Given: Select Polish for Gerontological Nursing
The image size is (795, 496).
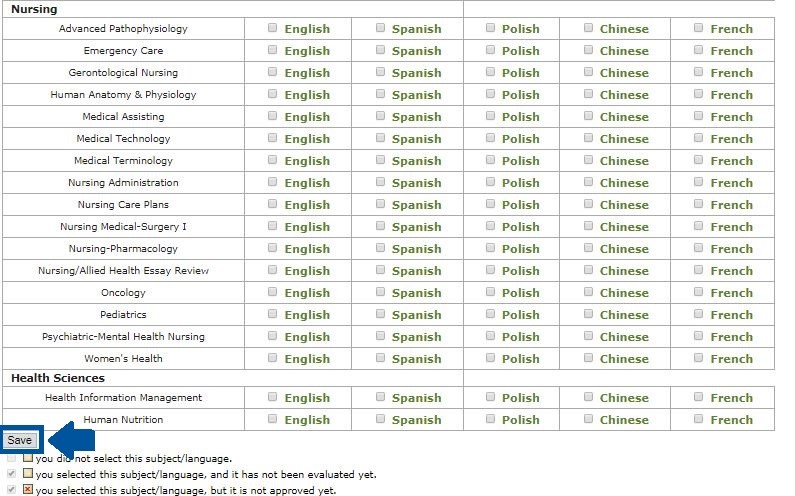Looking at the screenshot, I should click(490, 72).
